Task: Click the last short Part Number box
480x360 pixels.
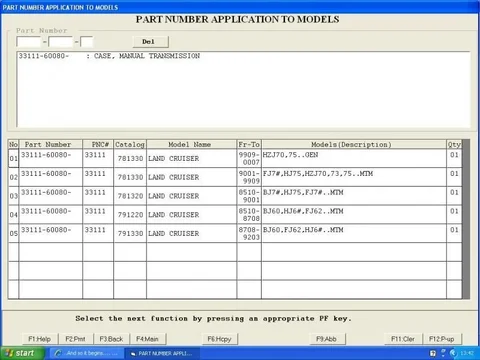Action: click(87, 42)
